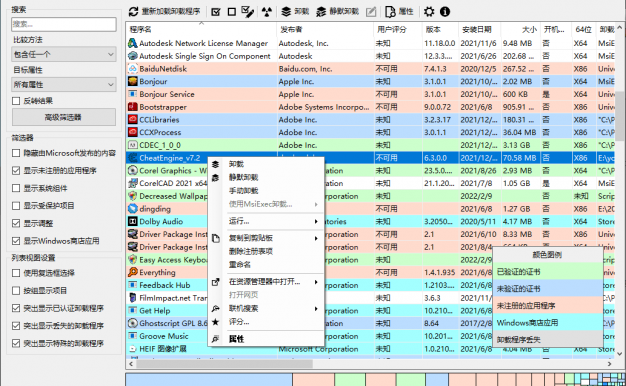Click green 已验证的证书 legend swatch
Screen dimensions: 626x386
[x=547, y=271]
